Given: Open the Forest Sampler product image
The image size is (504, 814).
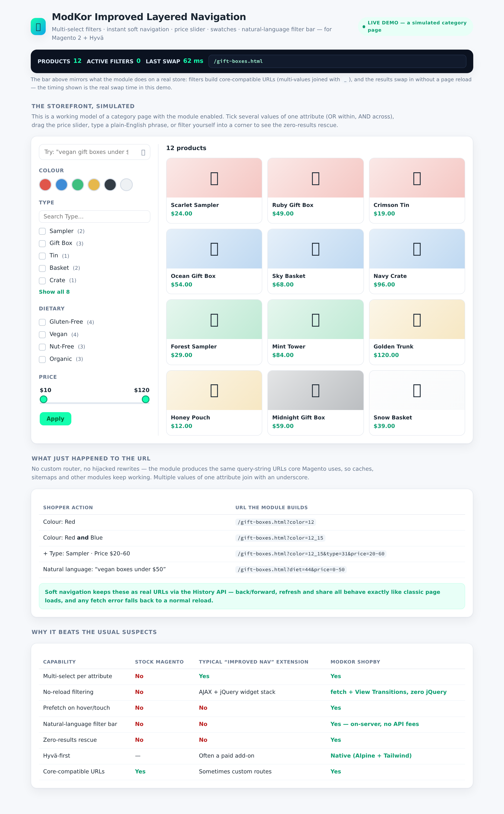Looking at the screenshot, I should point(214,319).
